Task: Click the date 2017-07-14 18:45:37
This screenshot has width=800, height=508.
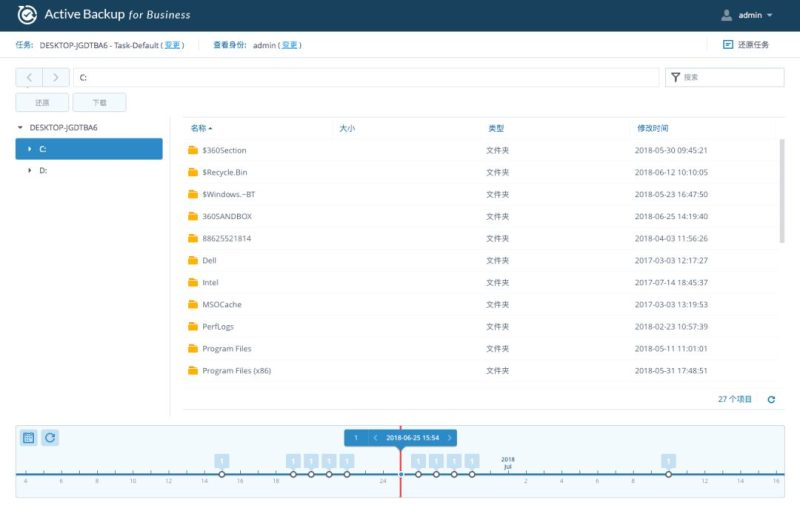Action: point(671,282)
